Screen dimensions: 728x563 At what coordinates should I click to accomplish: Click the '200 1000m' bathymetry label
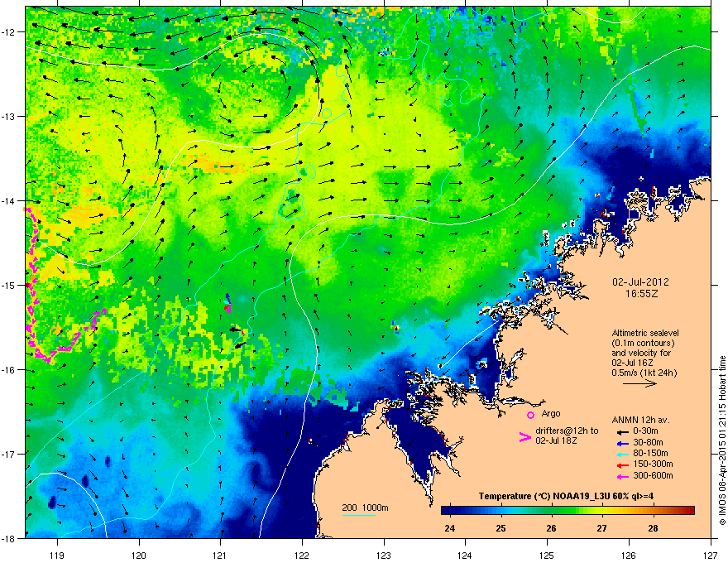click(x=365, y=508)
